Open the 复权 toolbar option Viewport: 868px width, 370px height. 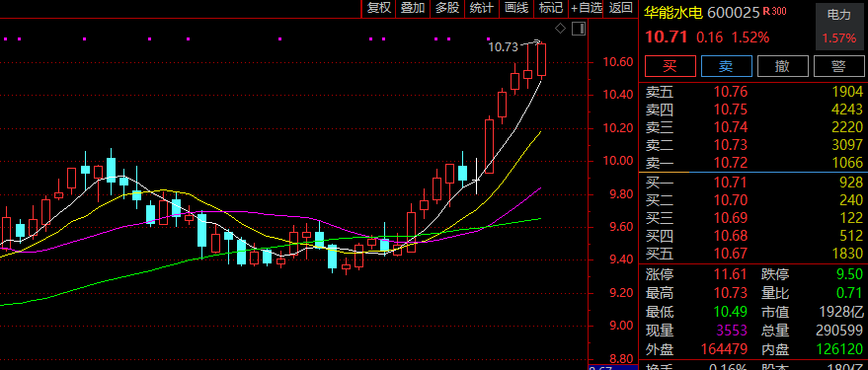tap(379, 8)
